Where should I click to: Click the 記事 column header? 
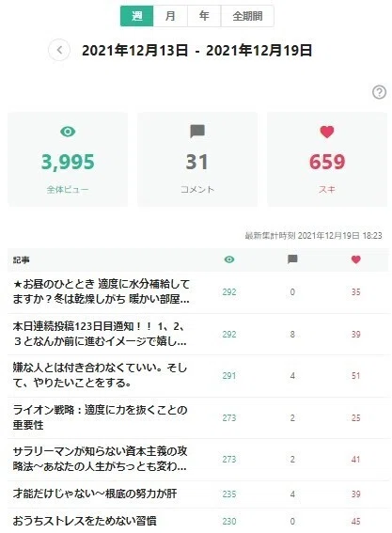pyautogui.click(x=21, y=260)
